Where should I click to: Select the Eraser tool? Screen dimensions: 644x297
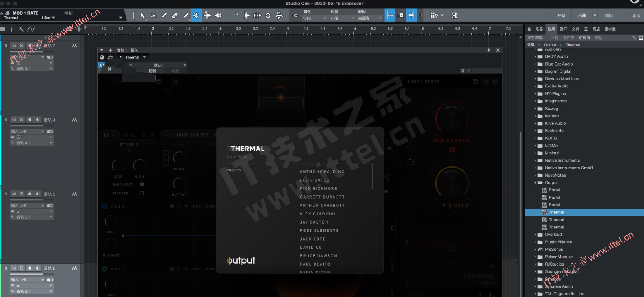pos(175,16)
